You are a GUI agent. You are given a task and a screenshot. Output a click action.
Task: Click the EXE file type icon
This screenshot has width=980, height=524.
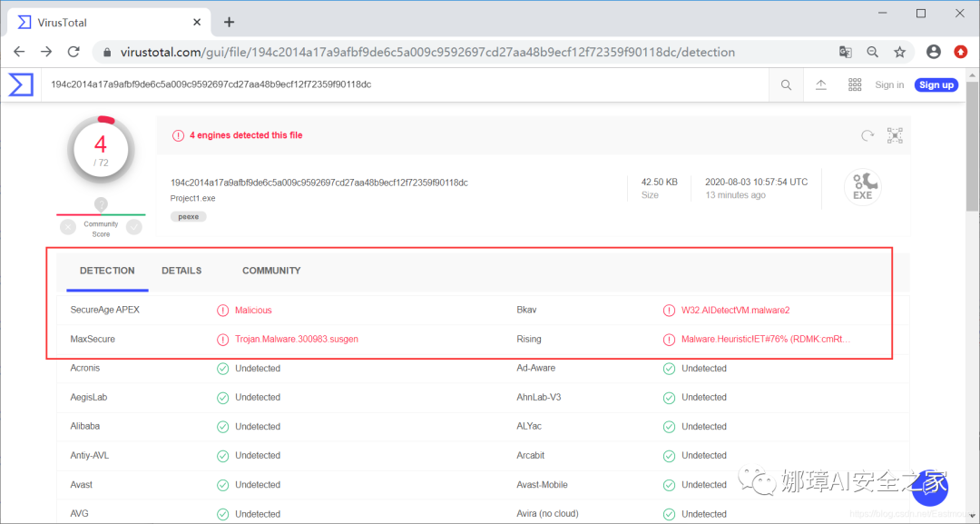coord(863,187)
